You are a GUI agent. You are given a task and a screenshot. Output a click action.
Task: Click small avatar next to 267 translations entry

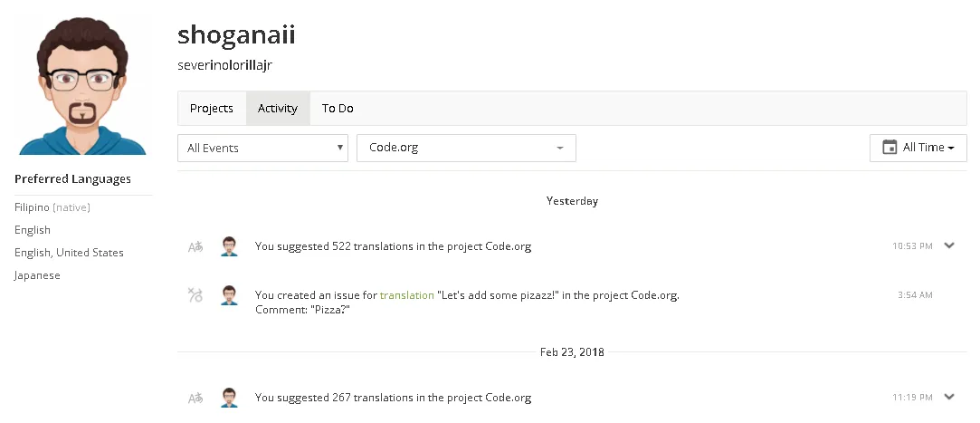tap(229, 398)
